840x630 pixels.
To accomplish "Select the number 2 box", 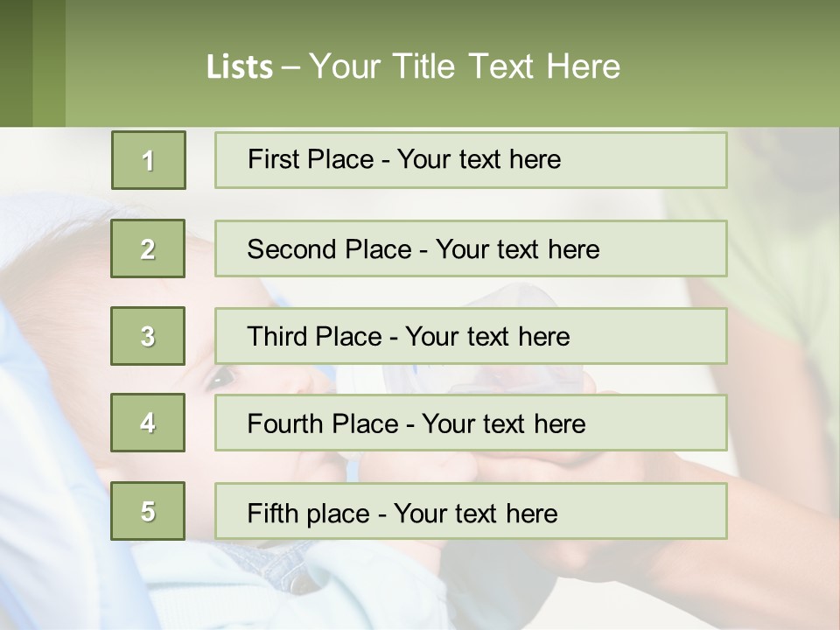I will pyautogui.click(x=148, y=249).
